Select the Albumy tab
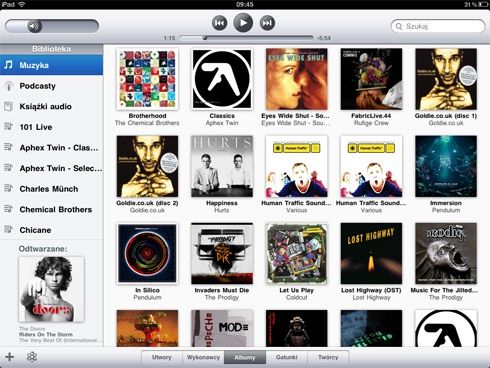Image resolution: width=490 pixels, height=368 pixels. click(245, 357)
